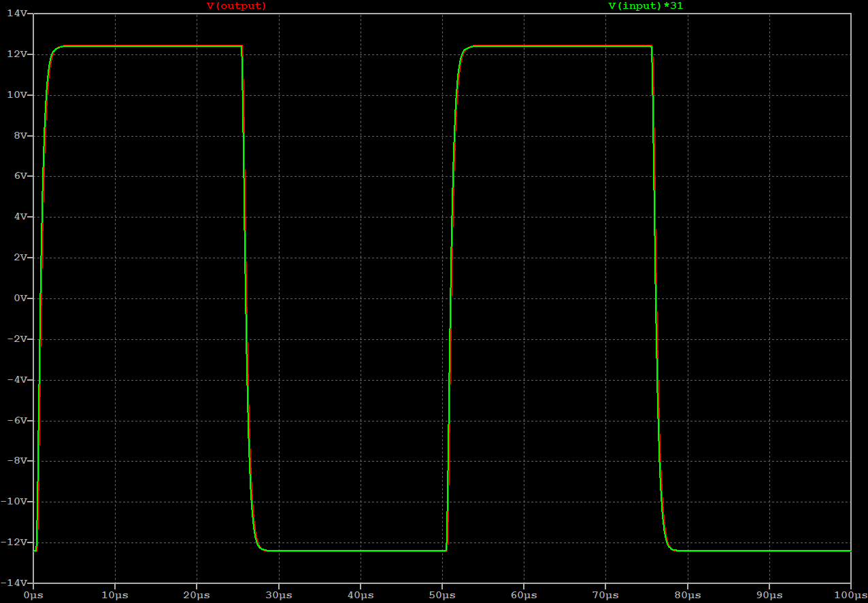Click the 2V vertical axis label
The width and height of the screenshot is (868, 603).
click(x=19, y=258)
